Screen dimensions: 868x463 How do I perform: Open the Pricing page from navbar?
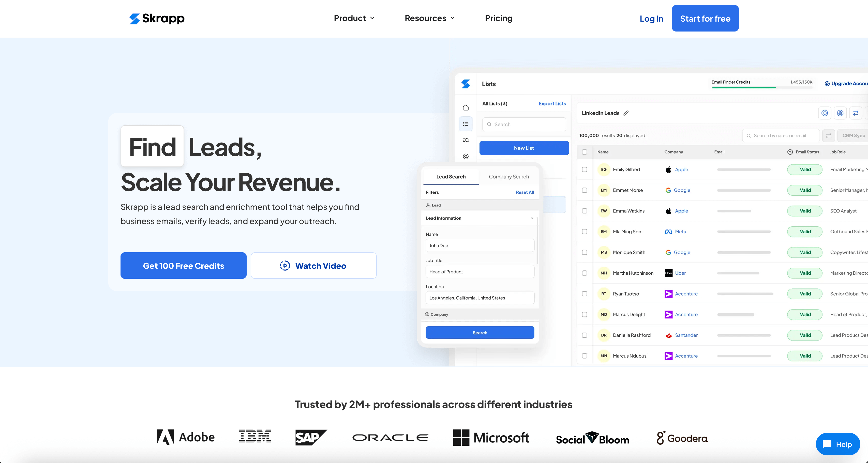coord(498,18)
